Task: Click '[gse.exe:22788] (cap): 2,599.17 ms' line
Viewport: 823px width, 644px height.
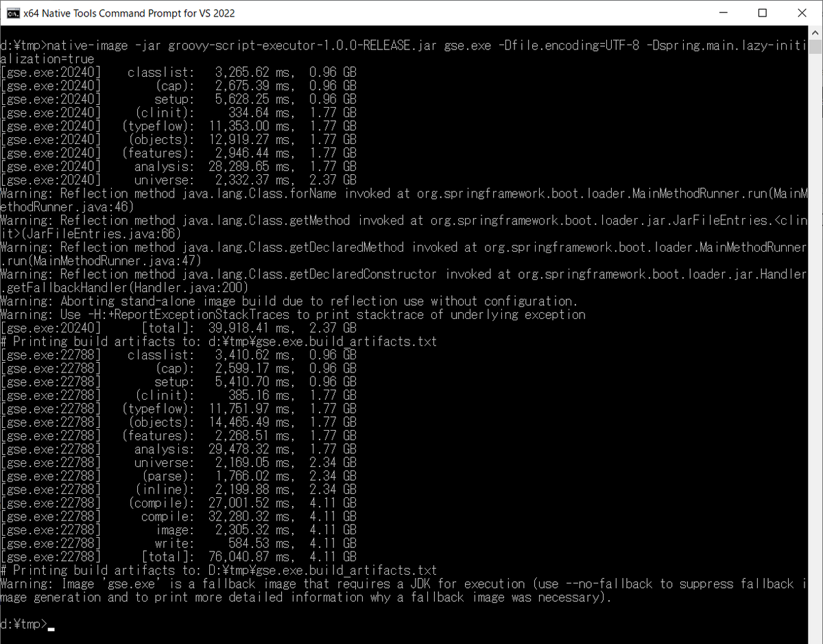Action: pyautogui.click(x=179, y=368)
